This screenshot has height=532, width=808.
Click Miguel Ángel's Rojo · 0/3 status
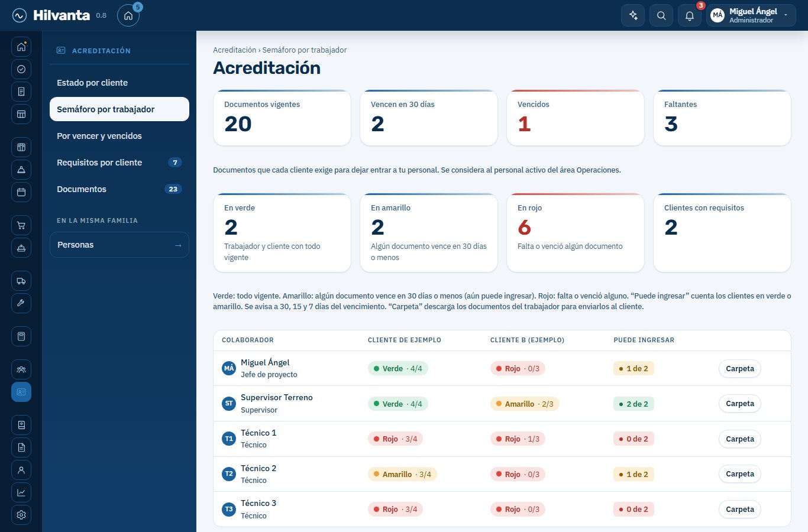(x=517, y=368)
